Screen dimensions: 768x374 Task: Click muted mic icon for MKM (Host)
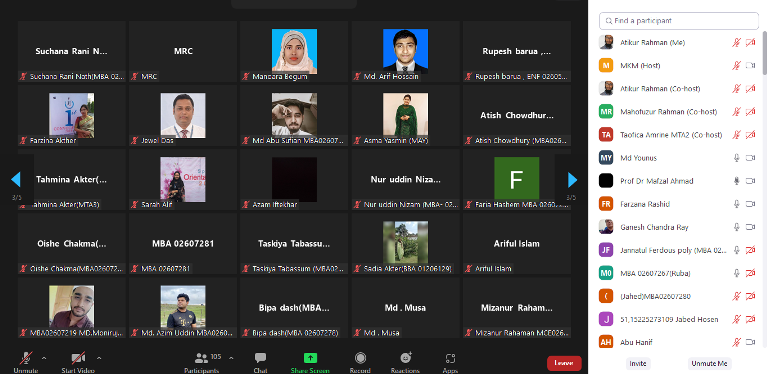tap(736, 66)
